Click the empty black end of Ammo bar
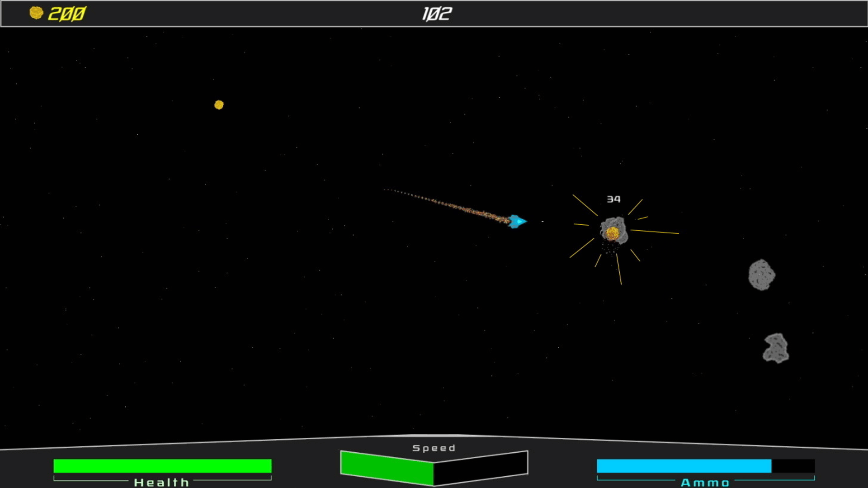 (x=793, y=466)
